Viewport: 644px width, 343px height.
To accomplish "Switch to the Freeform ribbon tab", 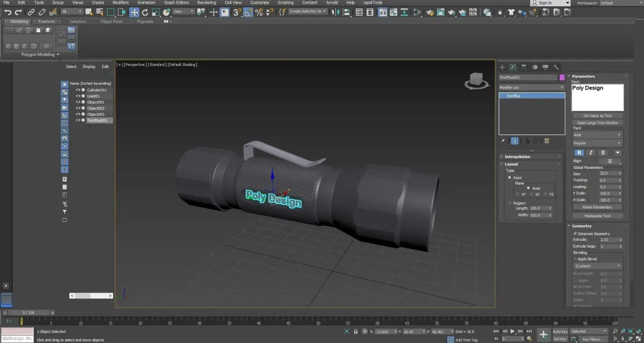I will (x=47, y=21).
